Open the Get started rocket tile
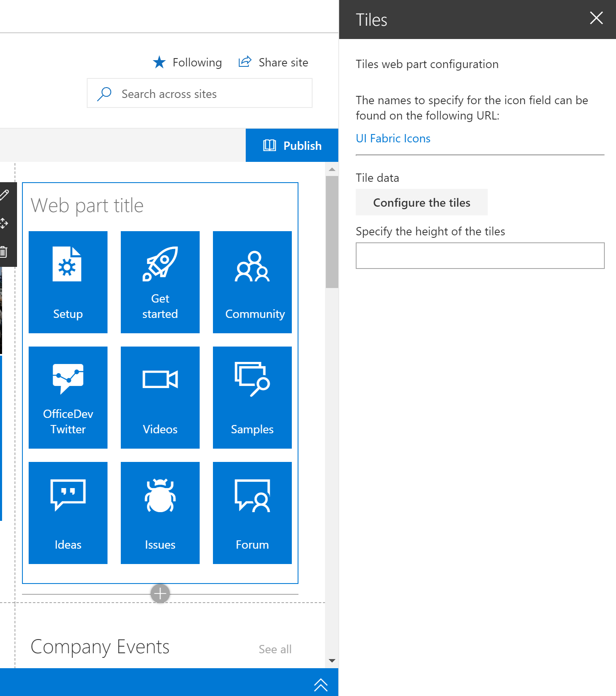The width and height of the screenshot is (616, 696). coord(160,282)
